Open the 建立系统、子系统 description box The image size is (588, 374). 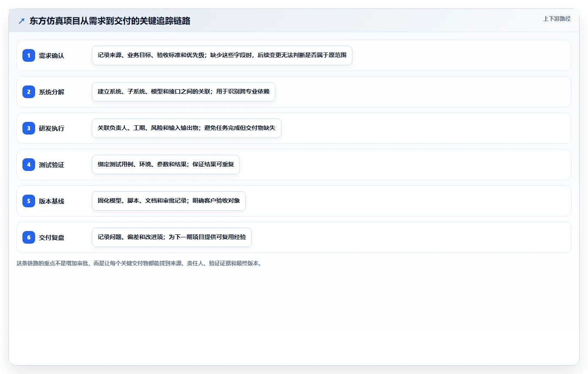tap(184, 92)
